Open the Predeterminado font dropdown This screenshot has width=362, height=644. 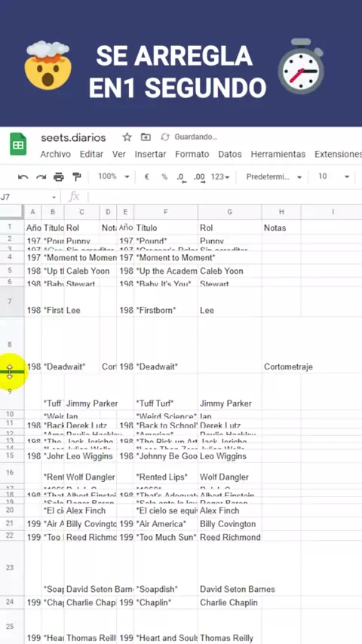274,176
